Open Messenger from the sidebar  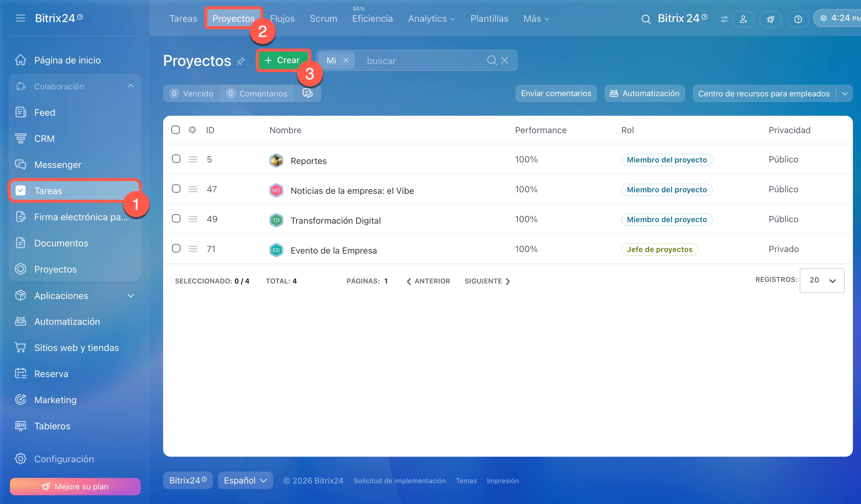click(x=74, y=165)
